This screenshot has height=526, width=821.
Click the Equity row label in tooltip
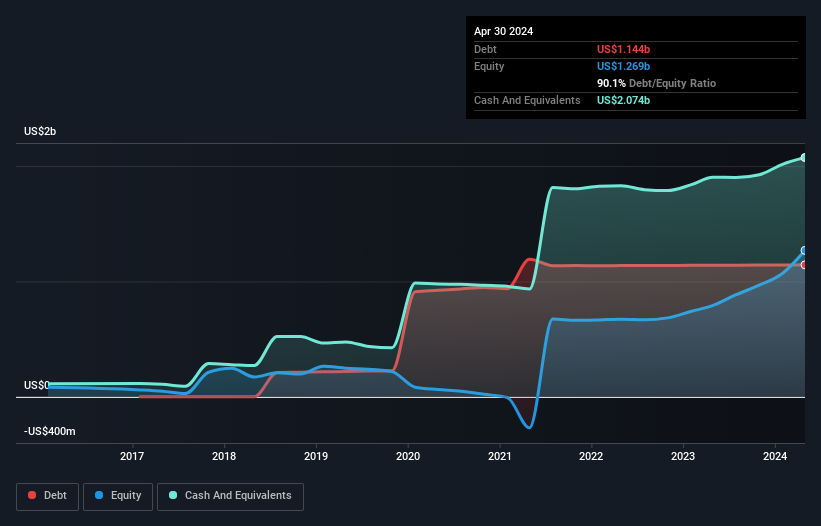pos(489,66)
